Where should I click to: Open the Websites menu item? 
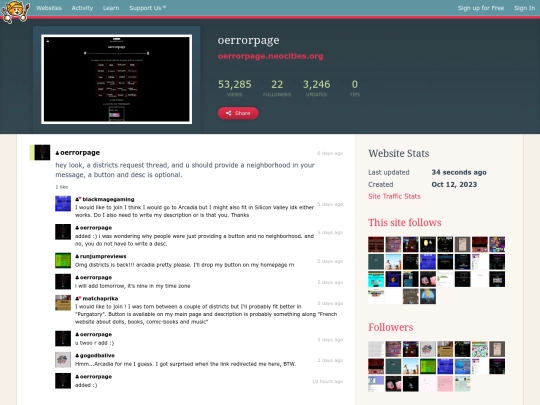[49, 8]
